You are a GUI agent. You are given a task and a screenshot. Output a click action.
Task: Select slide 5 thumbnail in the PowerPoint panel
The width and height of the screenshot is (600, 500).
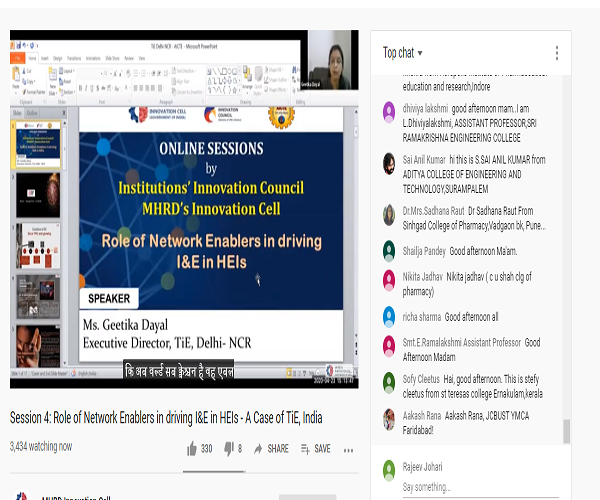click(38, 346)
